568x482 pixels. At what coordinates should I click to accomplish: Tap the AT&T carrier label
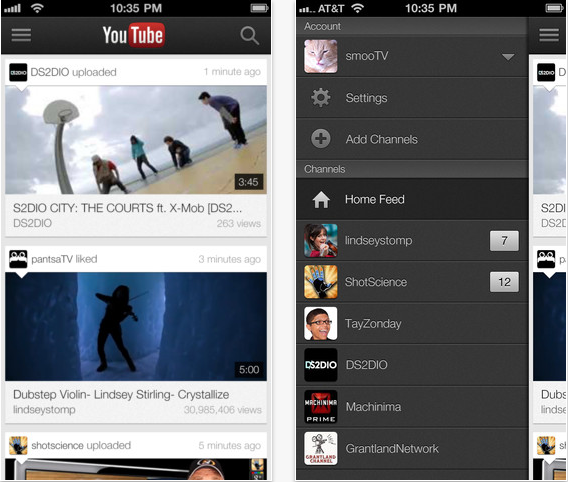(331, 8)
